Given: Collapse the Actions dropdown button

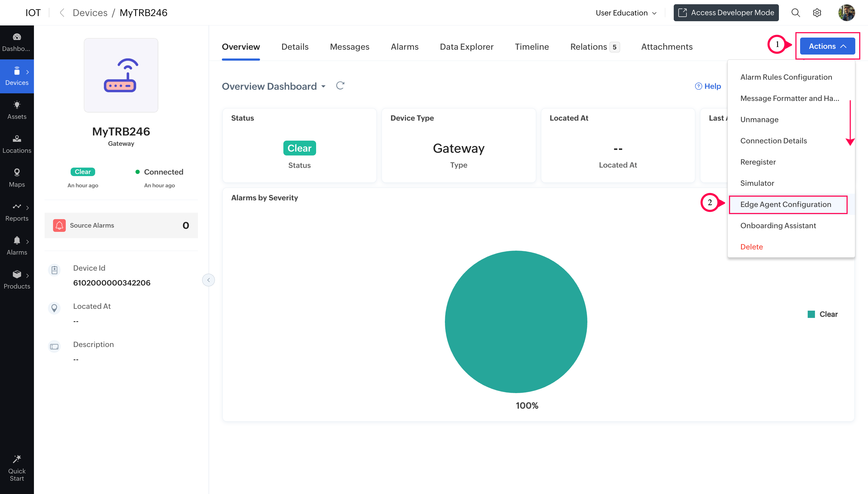Looking at the screenshot, I should pos(827,46).
